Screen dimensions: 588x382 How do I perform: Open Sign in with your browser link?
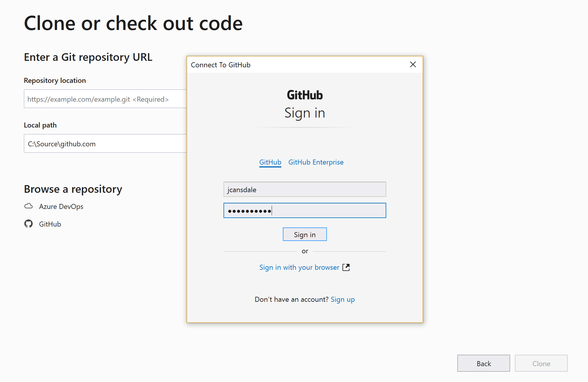(299, 267)
